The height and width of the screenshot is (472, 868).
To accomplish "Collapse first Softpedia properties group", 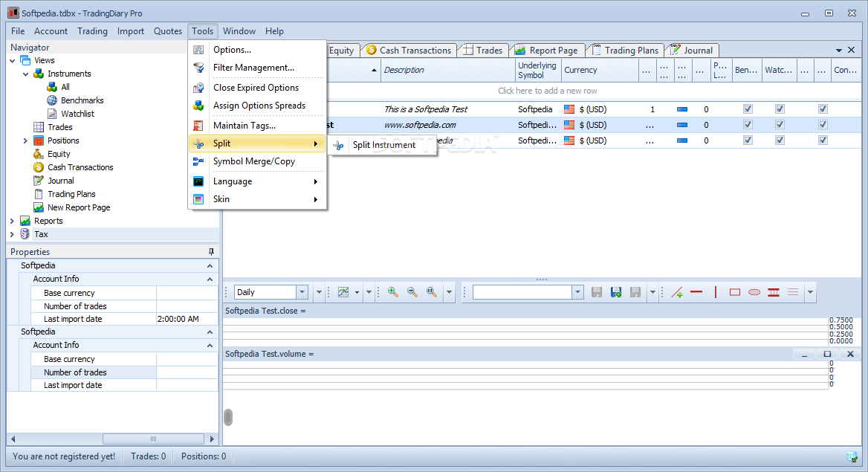I will tap(210, 266).
